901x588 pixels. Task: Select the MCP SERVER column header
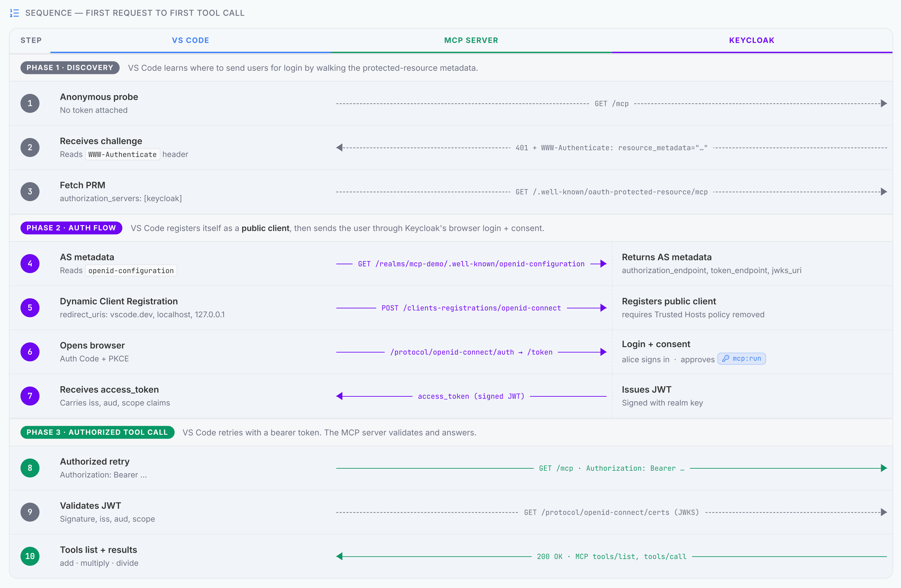point(471,40)
